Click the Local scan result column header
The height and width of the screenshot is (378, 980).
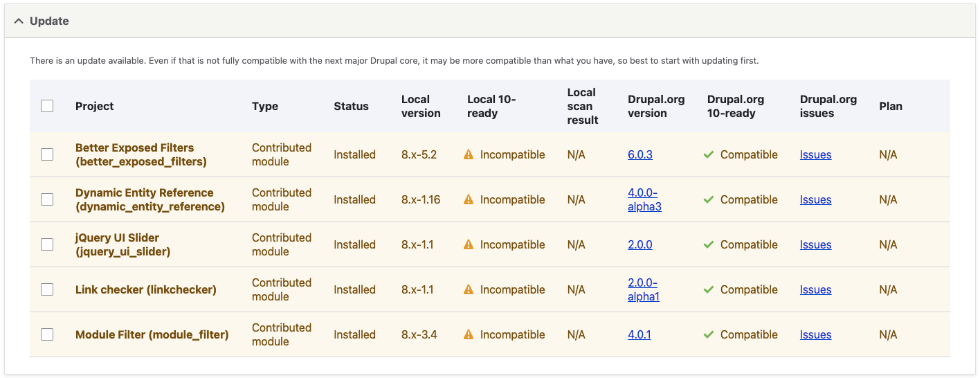(x=583, y=106)
